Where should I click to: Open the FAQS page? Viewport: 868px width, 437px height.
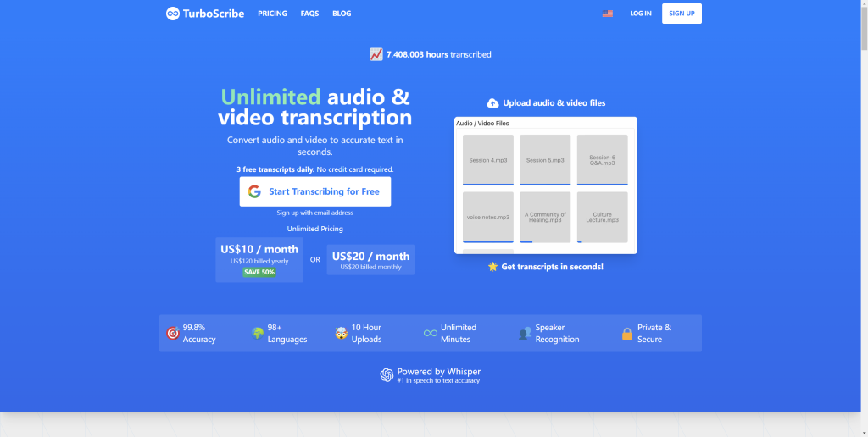click(309, 14)
